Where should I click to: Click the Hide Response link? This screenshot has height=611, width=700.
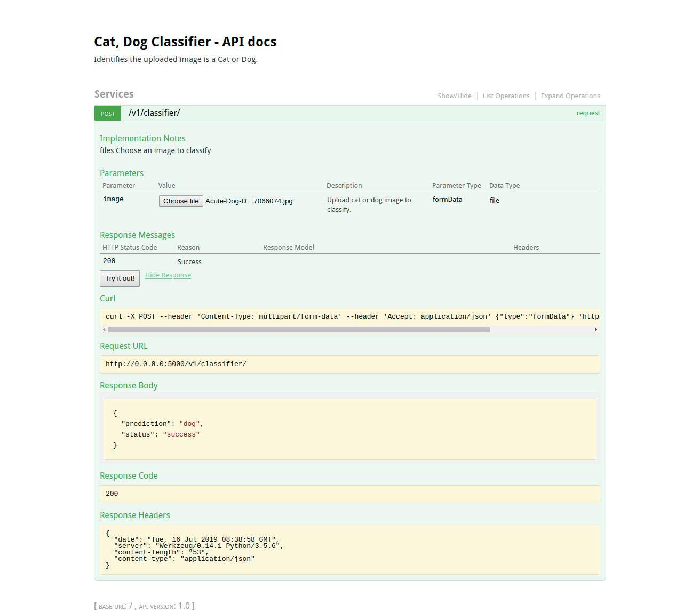point(168,275)
